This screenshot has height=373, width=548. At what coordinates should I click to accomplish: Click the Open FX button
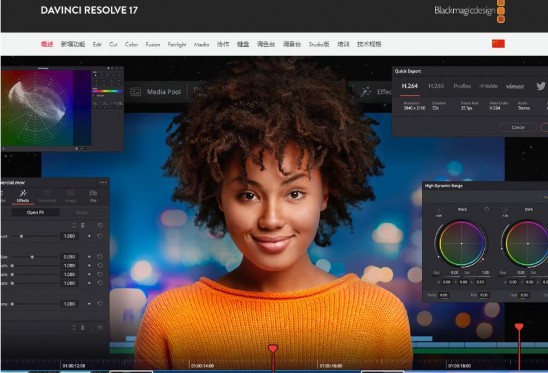click(x=35, y=212)
